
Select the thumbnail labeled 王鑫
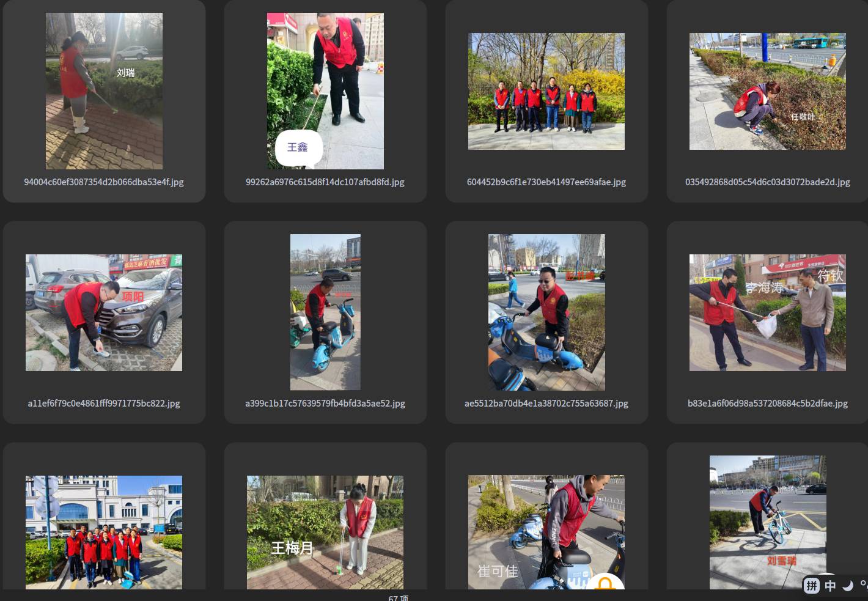pos(325,91)
